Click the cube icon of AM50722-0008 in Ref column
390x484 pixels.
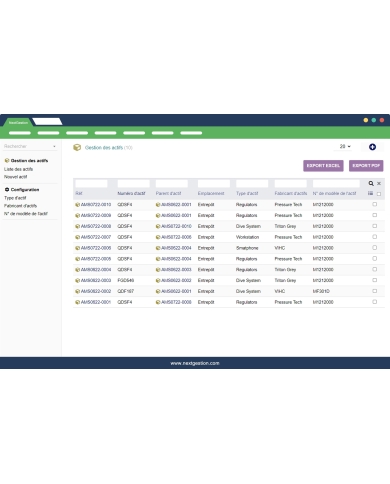(x=77, y=226)
